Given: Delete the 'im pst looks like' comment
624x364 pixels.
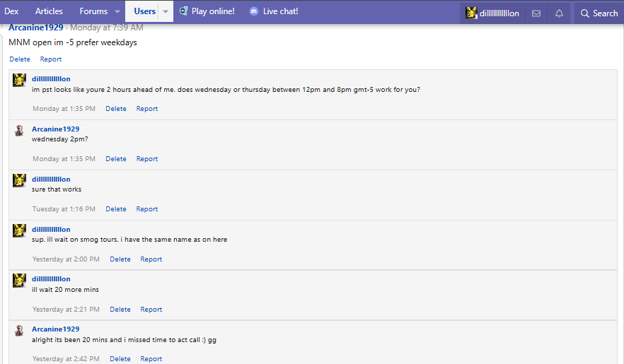Looking at the screenshot, I should (x=116, y=108).
